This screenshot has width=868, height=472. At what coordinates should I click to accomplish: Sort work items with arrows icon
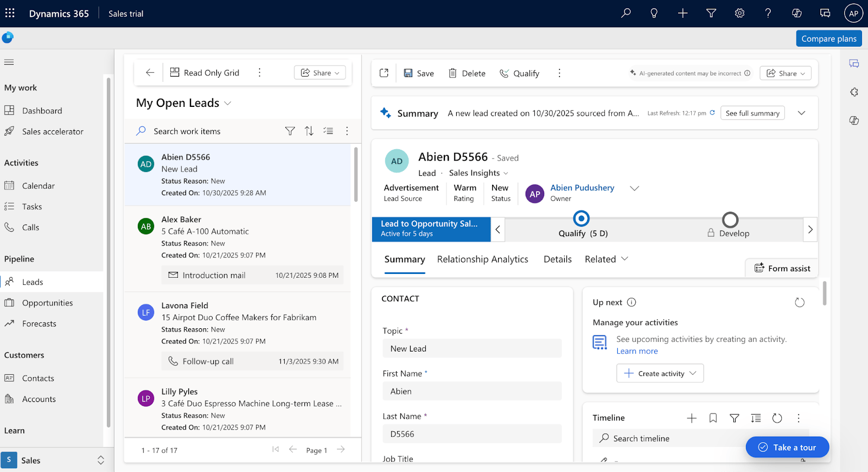309,131
